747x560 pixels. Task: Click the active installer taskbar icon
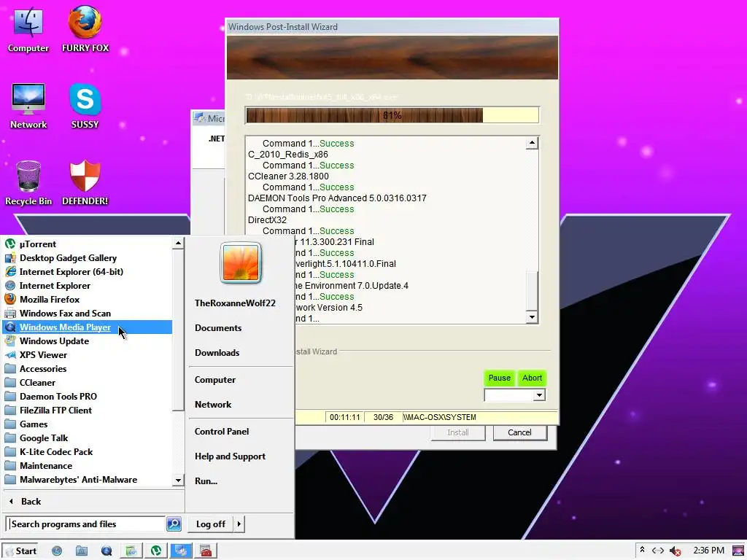[181, 551]
